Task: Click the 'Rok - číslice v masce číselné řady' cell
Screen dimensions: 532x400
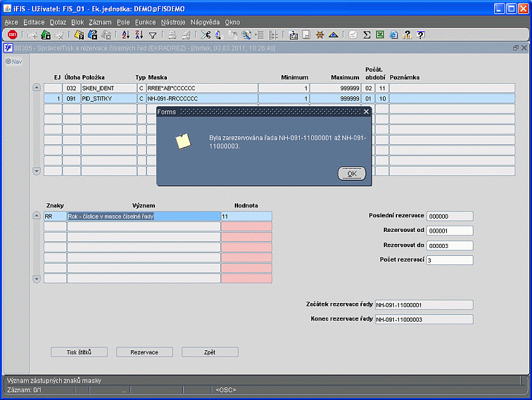Action: [x=144, y=216]
